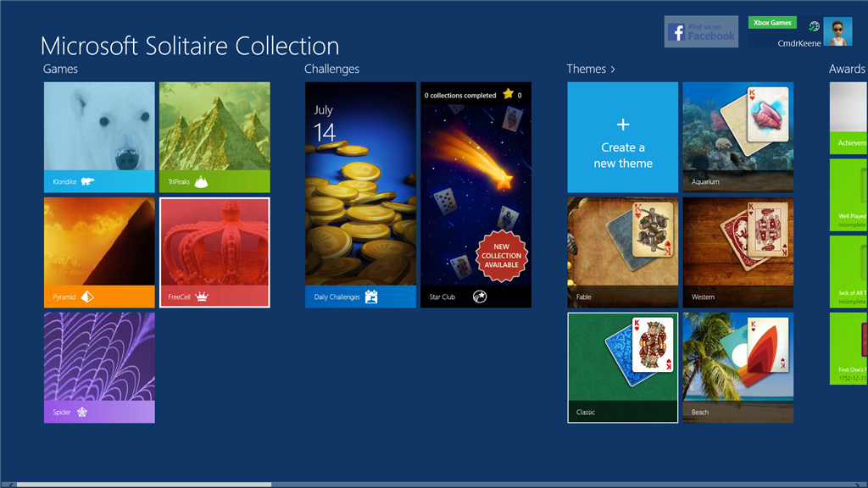The height and width of the screenshot is (488, 868).
Task: Click the plus icon on new theme
Action: click(623, 125)
